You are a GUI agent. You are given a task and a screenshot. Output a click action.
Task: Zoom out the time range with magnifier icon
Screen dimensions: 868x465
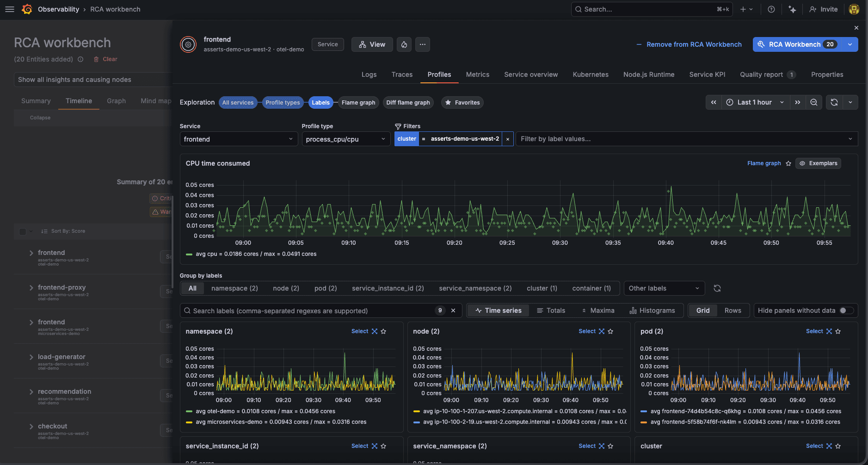pyautogui.click(x=813, y=102)
